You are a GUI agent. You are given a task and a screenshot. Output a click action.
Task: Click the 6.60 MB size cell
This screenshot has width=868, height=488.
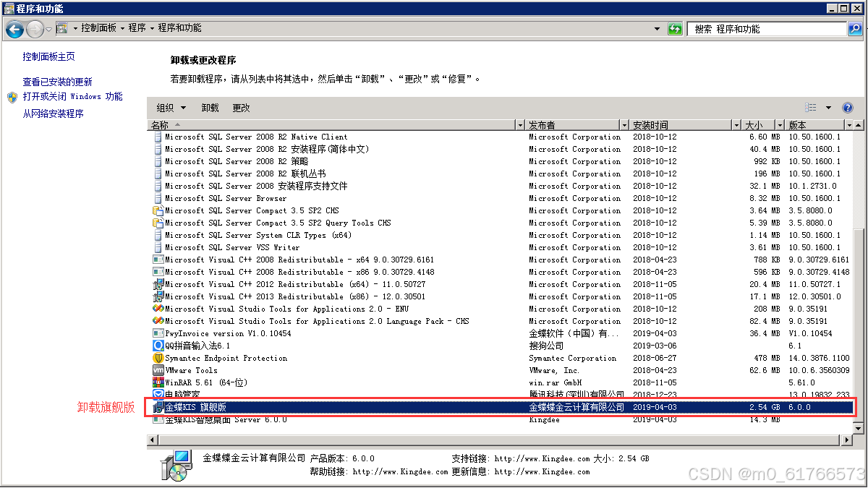(765, 137)
